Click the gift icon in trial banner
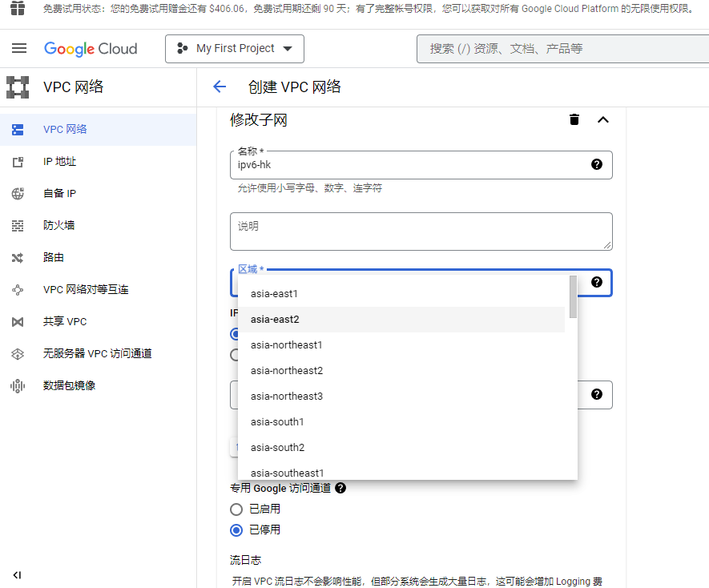This screenshot has height=588, width=709. click(17, 9)
